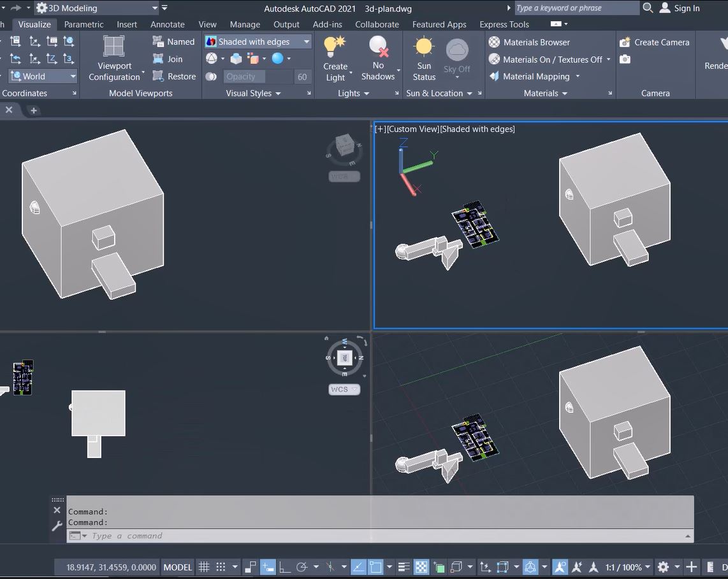Click the Restore viewport button

(174, 76)
